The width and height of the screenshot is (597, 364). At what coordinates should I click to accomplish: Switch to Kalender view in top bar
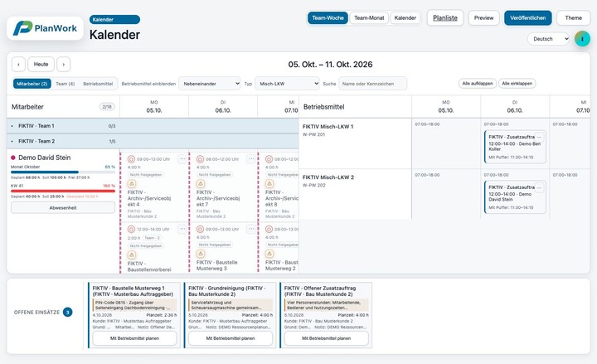[405, 18]
